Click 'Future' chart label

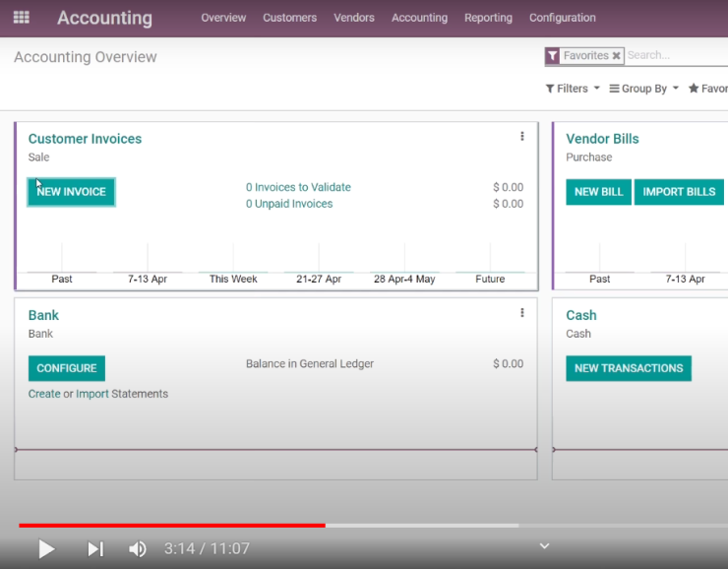pos(490,279)
